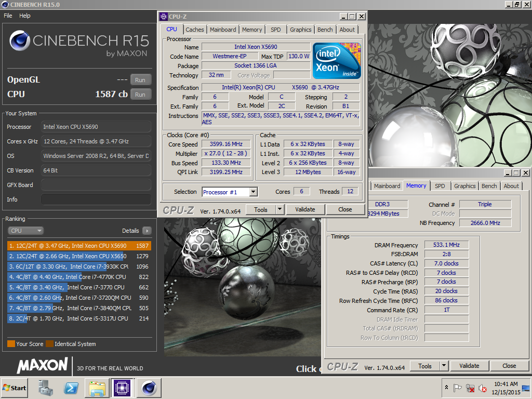Click Close button in Memory CPU-Z window
The height and width of the screenshot is (399, 532).
coord(509,366)
